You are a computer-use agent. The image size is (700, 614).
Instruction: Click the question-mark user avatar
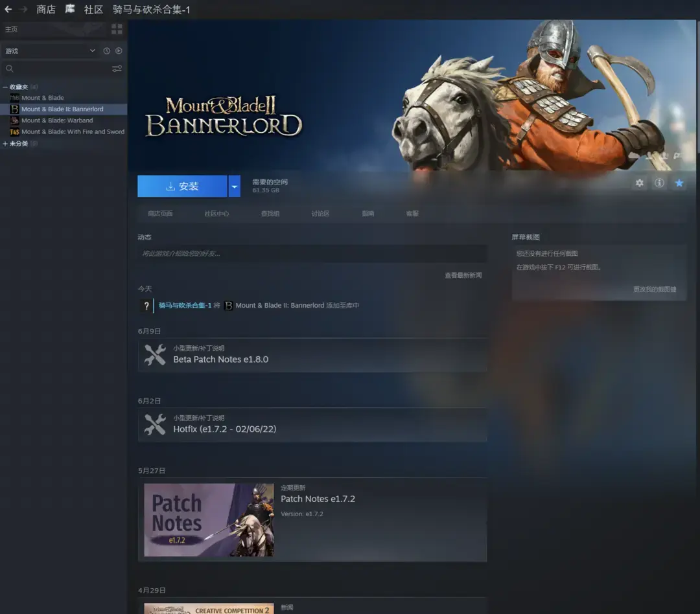pyautogui.click(x=146, y=306)
